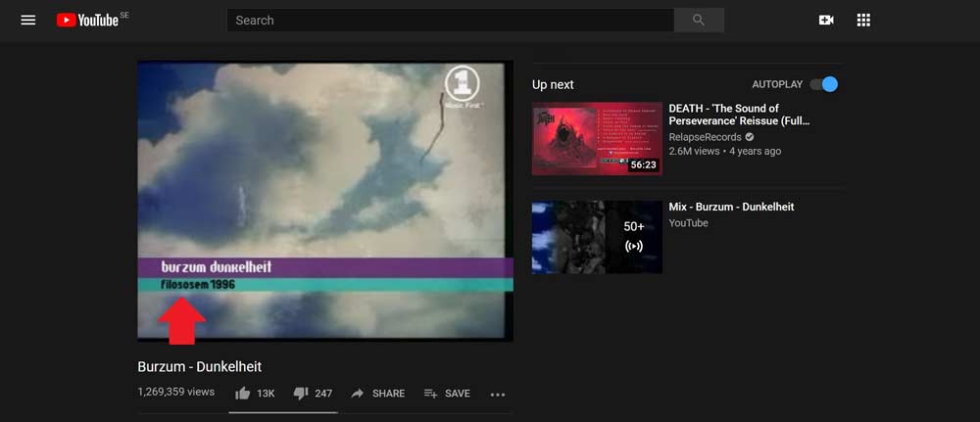Click the SHARE label

click(x=389, y=394)
